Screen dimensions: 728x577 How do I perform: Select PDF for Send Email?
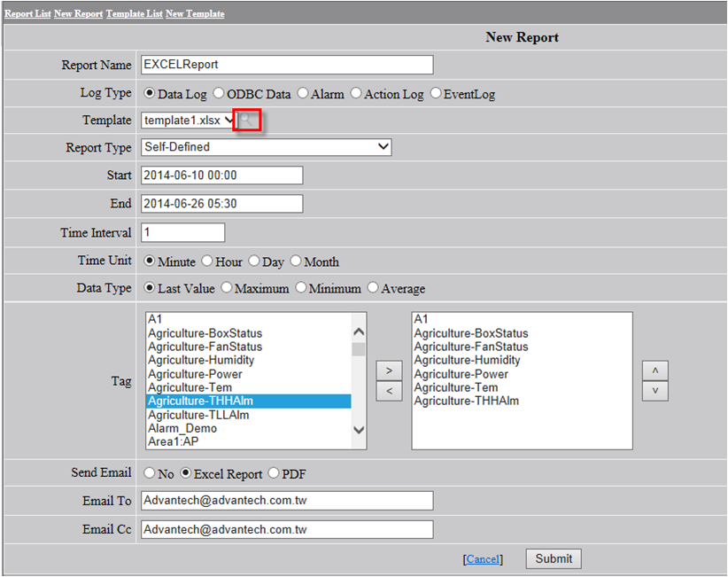[273, 473]
